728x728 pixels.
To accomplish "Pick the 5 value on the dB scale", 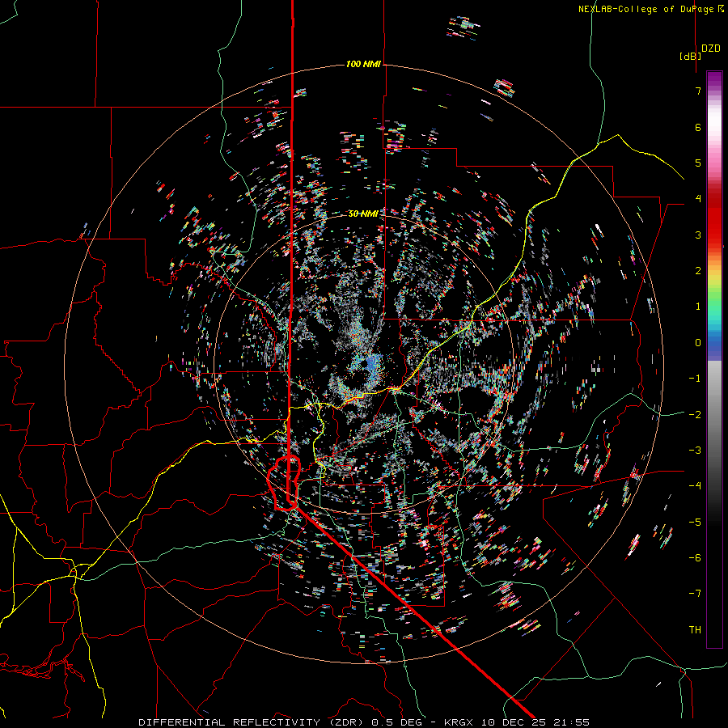I will tap(698, 163).
